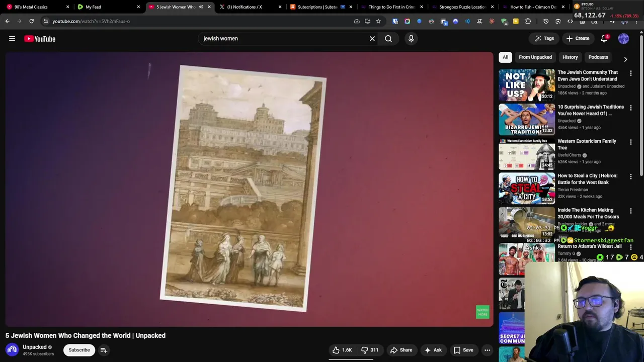644x362 pixels.
Task: Click the yellow note extension icon
Action: [x=516, y=21]
